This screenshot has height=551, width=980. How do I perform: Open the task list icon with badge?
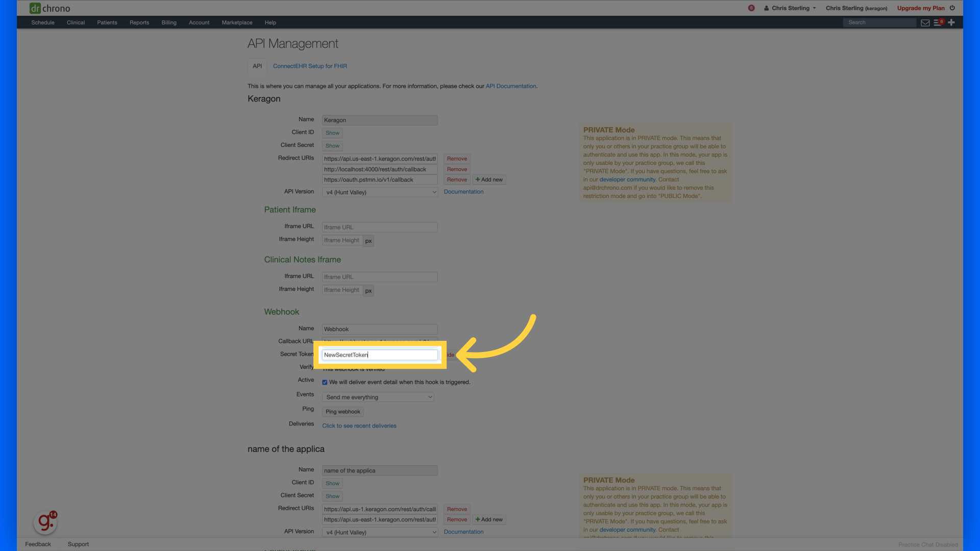click(938, 22)
